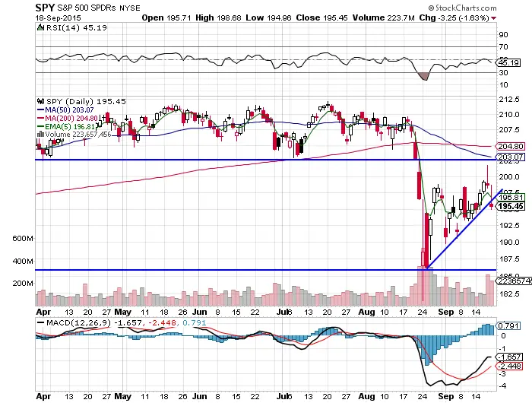
Task: Click the red MA(200) line swatch
Action: [x=40, y=118]
